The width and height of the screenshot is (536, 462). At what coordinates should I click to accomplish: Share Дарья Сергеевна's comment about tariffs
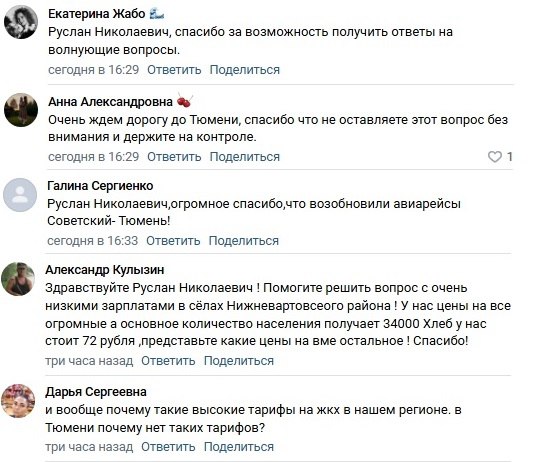[x=239, y=447]
